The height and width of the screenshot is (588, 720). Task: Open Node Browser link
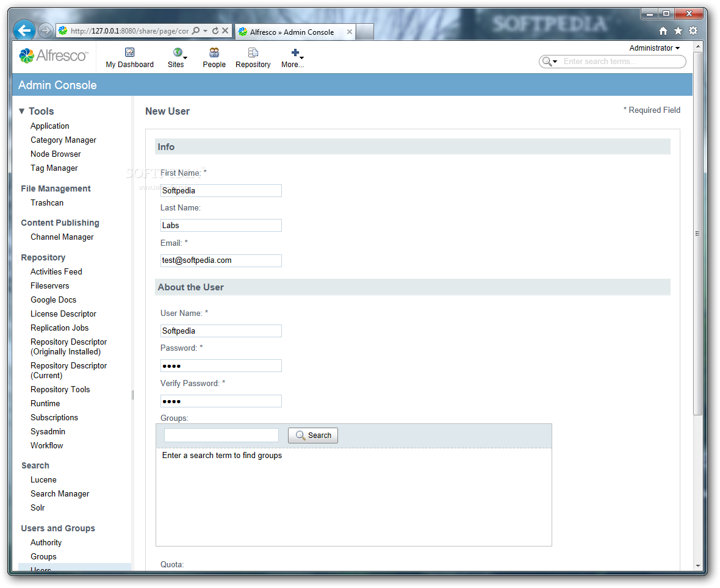point(56,154)
